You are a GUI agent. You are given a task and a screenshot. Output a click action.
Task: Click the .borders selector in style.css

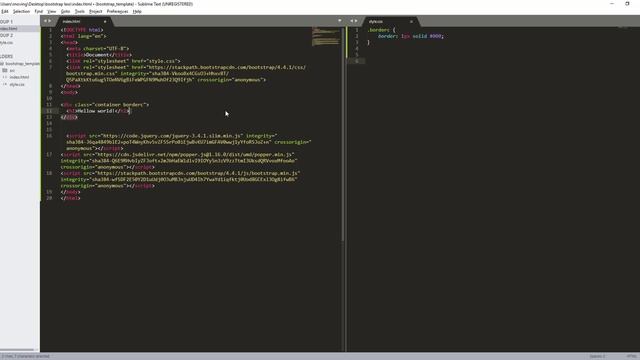(x=378, y=30)
